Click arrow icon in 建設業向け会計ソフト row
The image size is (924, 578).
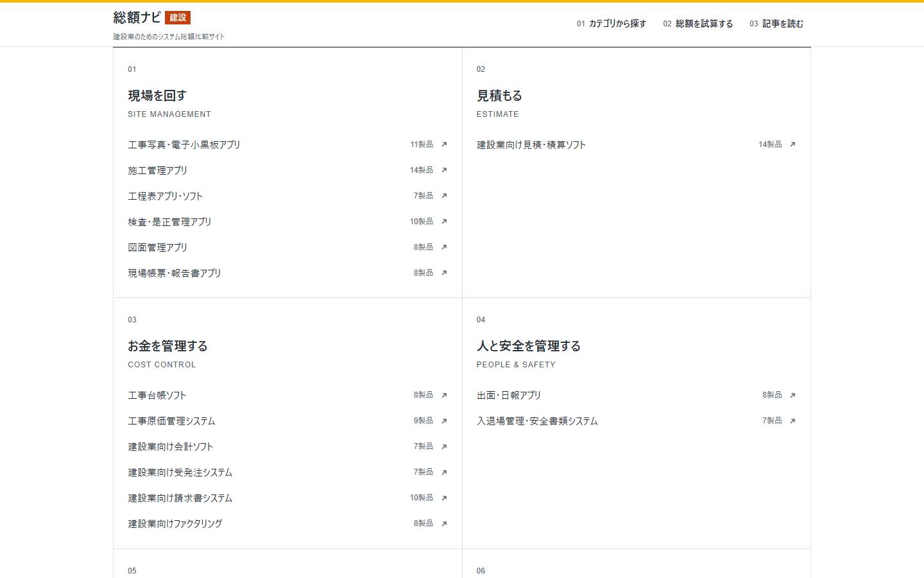click(x=444, y=446)
